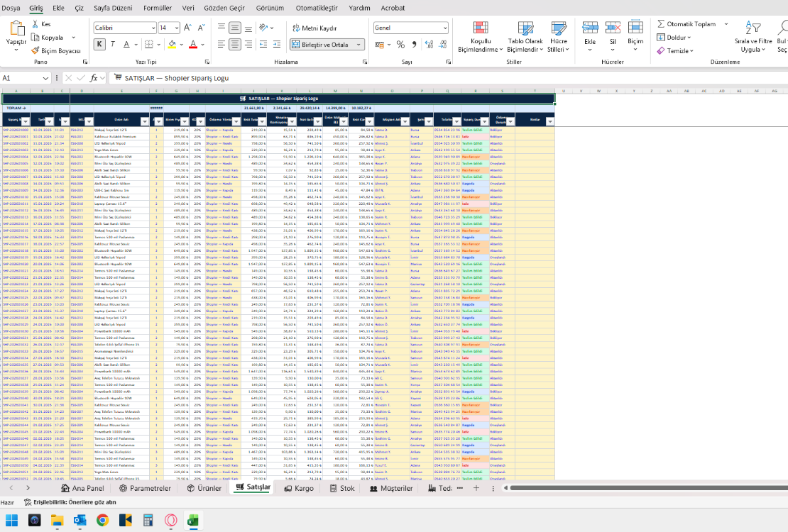Toggle Birleştir ve Ortala merge

[x=321, y=44]
